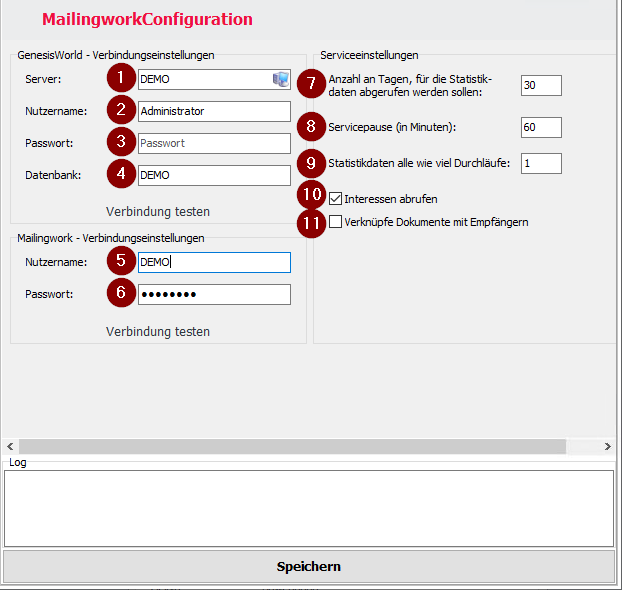
Task: Test the GenesisWorld connection via Verbindung testen
Action: 158,211
